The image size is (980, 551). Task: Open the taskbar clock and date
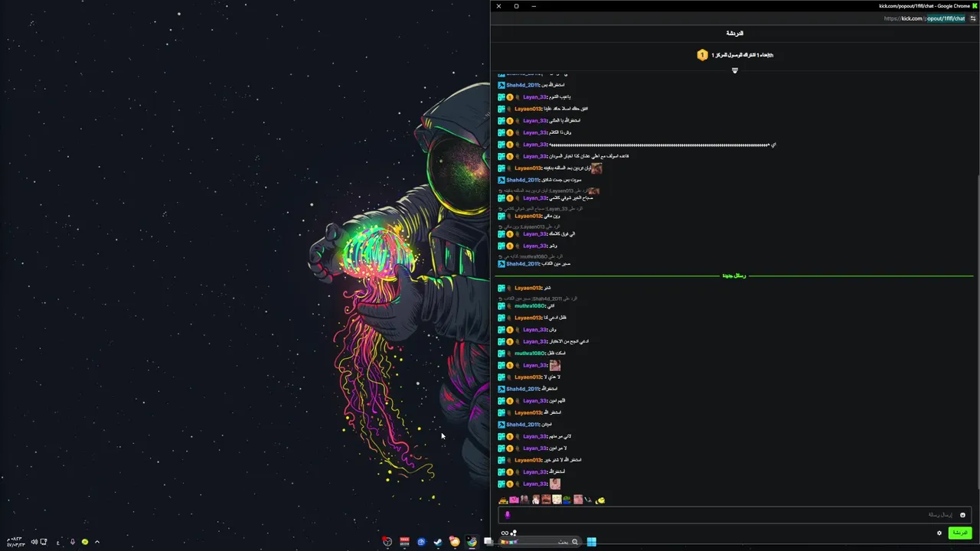[x=15, y=542]
